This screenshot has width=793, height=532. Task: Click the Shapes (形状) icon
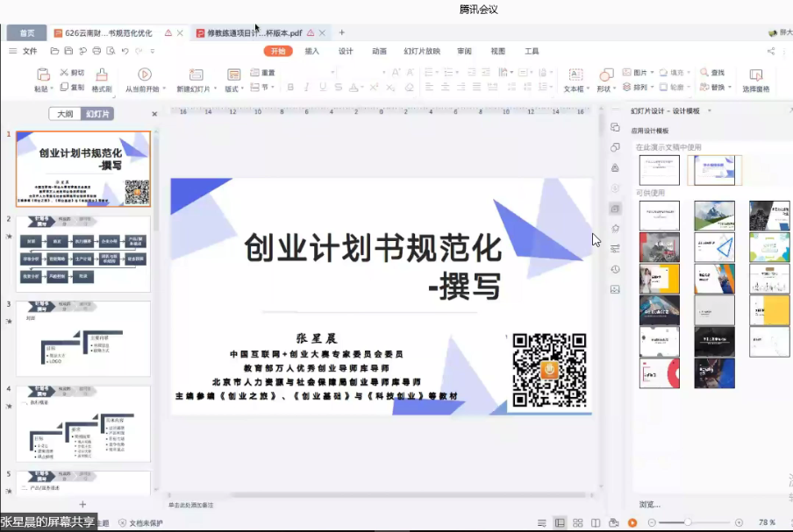(x=605, y=75)
